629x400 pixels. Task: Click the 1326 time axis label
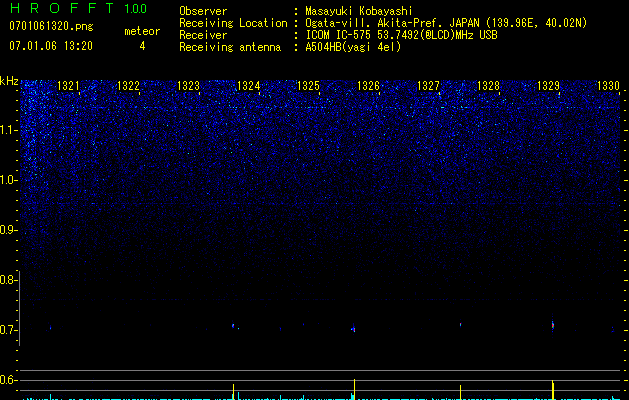tap(368, 86)
